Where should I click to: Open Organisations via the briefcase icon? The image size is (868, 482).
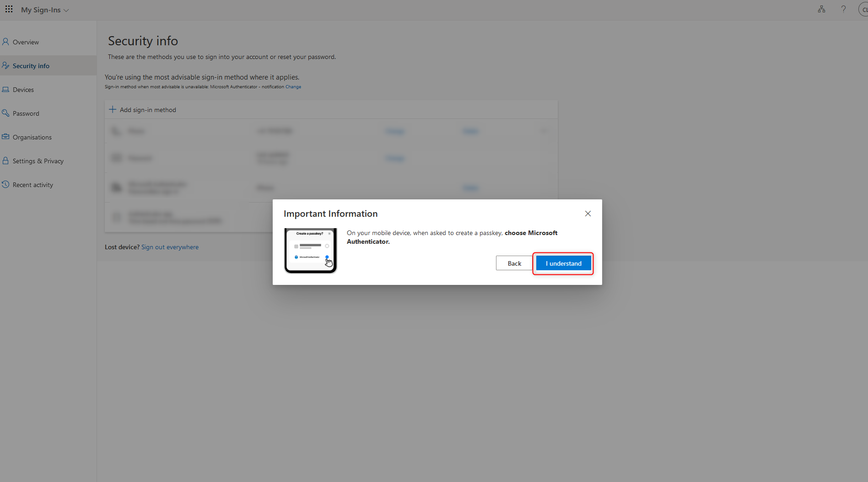tap(5, 137)
